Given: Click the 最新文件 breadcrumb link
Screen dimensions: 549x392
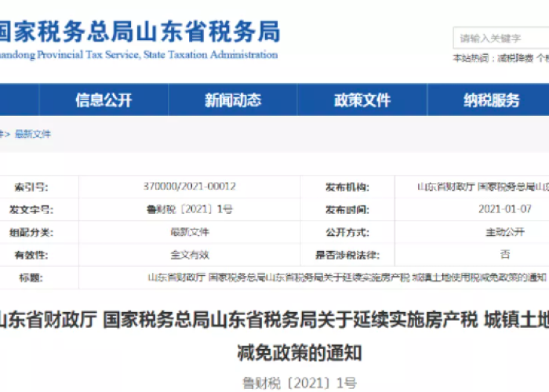Looking at the screenshot, I should coord(33,134).
